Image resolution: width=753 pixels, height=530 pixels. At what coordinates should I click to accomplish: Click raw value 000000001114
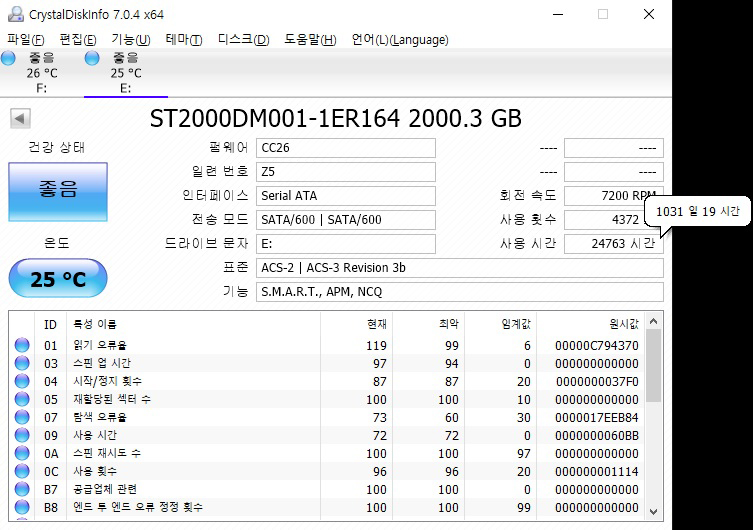pyautogui.click(x=597, y=471)
